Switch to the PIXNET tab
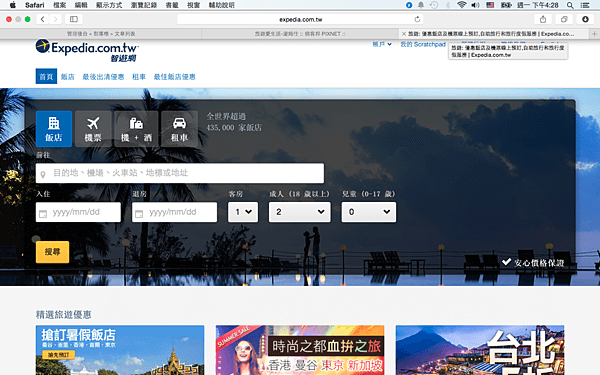The width and height of the screenshot is (600, 375). [300, 34]
